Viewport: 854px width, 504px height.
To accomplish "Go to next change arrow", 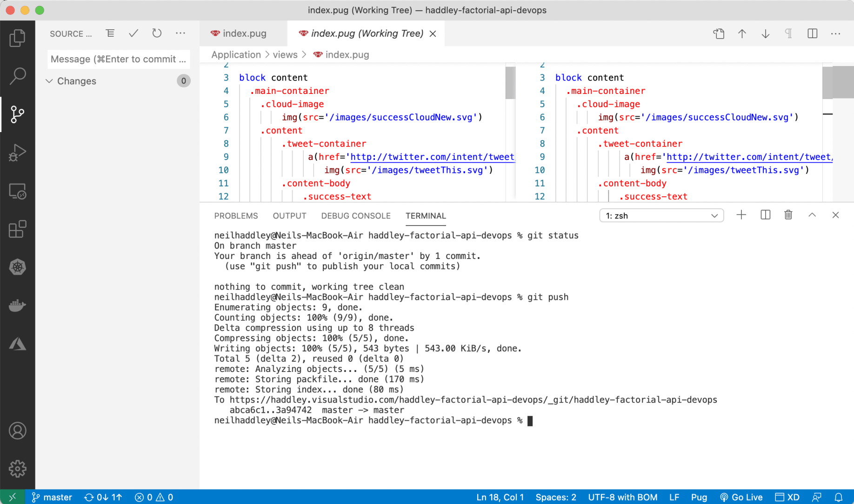I will click(765, 33).
